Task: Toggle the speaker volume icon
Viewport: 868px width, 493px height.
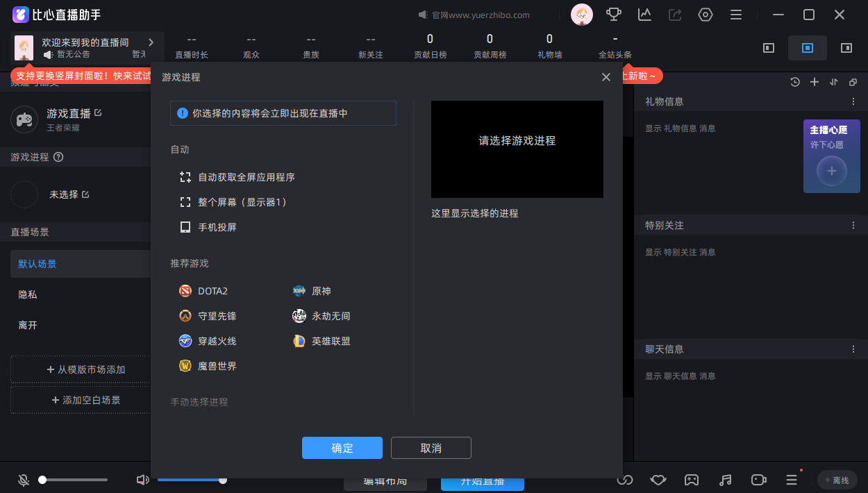Action: click(142, 480)
